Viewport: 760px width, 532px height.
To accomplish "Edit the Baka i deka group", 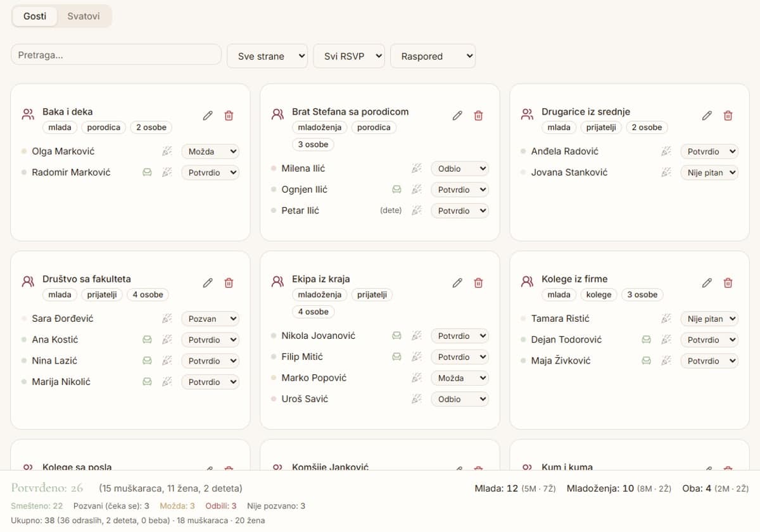I will coord(208,115).
